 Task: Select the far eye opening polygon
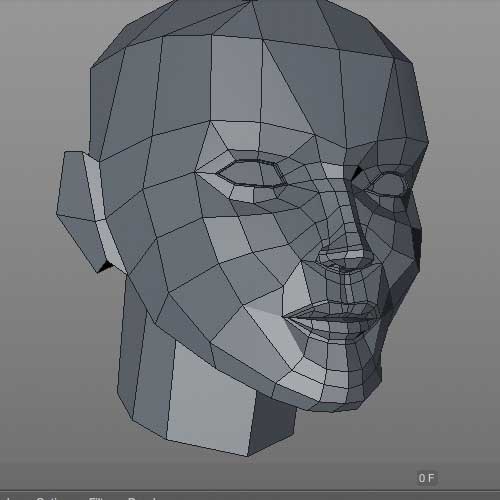(388, 183)
